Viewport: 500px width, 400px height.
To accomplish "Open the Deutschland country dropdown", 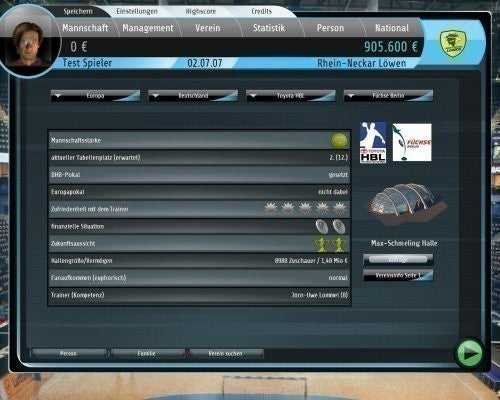I will (193, 96).
